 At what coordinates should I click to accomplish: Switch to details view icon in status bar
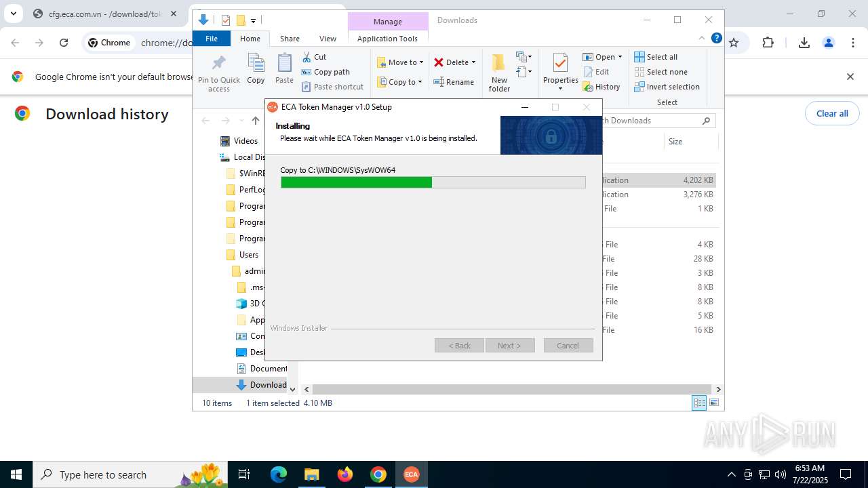click(698, 403)
